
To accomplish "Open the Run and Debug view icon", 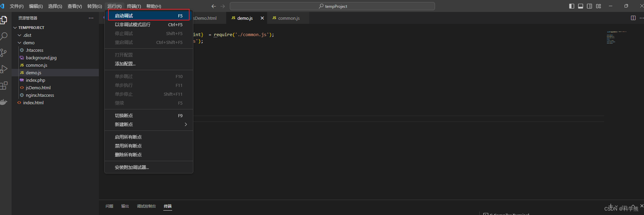I will pyautogui.click(x=4, y=69).
